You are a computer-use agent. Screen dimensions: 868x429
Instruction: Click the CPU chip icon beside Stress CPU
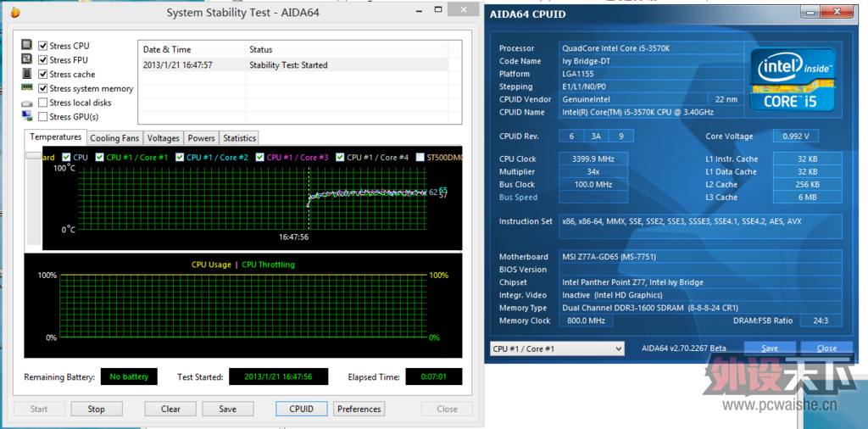tap(26, 46)
